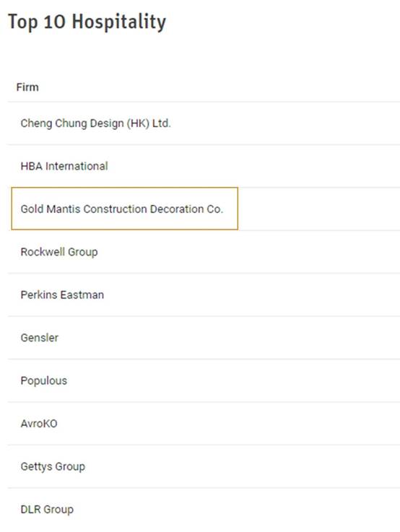Click the highlighted Gold Mantis cell box
400x532 pixels.
point(124,209)
